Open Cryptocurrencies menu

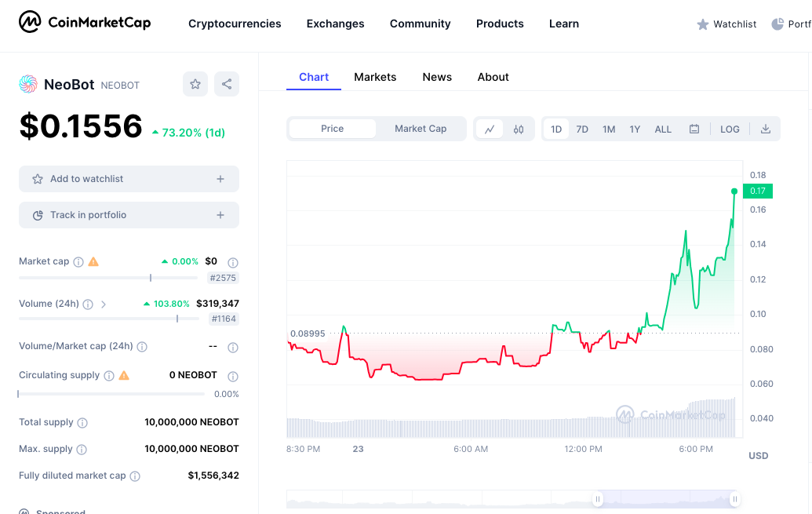tap(235, 24)
